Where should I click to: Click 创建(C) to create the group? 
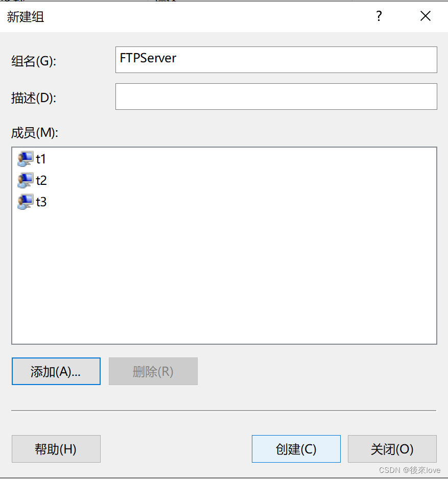point(296,449)
